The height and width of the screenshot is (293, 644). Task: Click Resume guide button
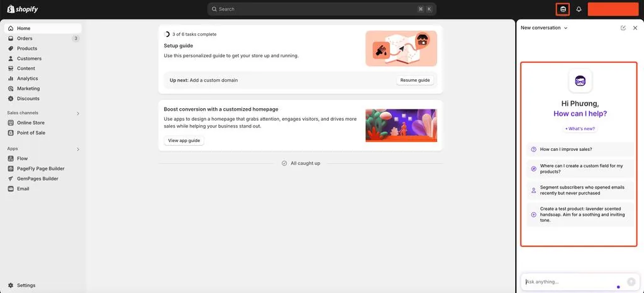(415, 80)
